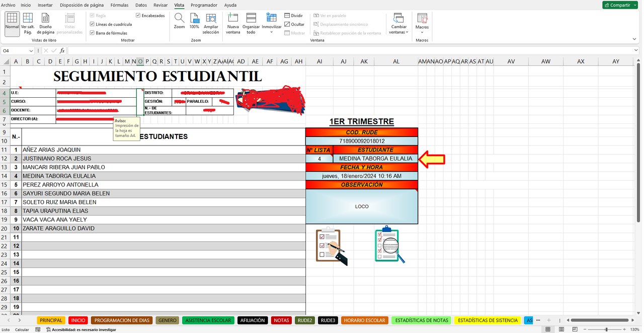Click the clipboard with magnifier image
Image resolution: width=644 pixels, height=333 pixels.
[389, 245]
